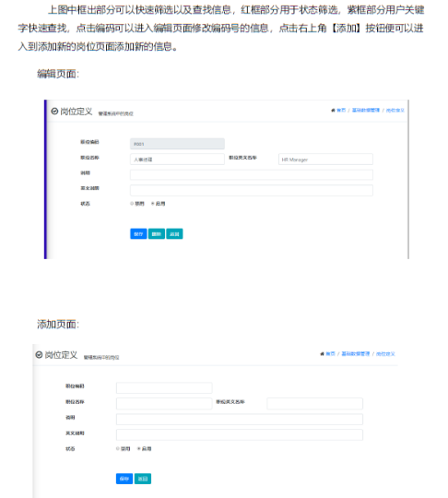Select the 禁用 radio on the edit page
Screen dimensions: 448x498
point(132,204)
